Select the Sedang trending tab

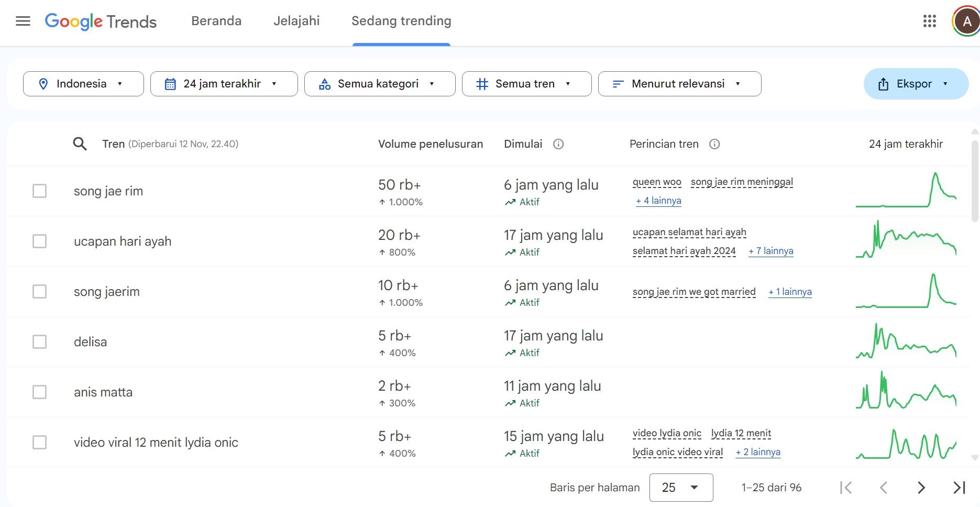[x=401, y=21]
